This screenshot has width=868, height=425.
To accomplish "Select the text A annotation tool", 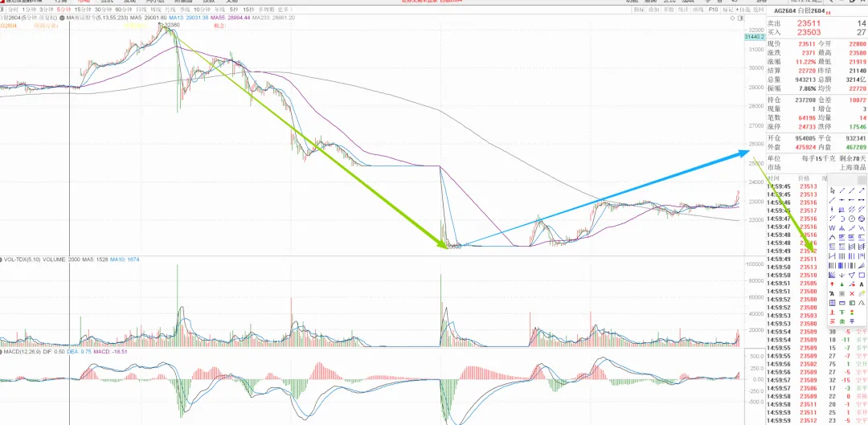I will point(862,284).
